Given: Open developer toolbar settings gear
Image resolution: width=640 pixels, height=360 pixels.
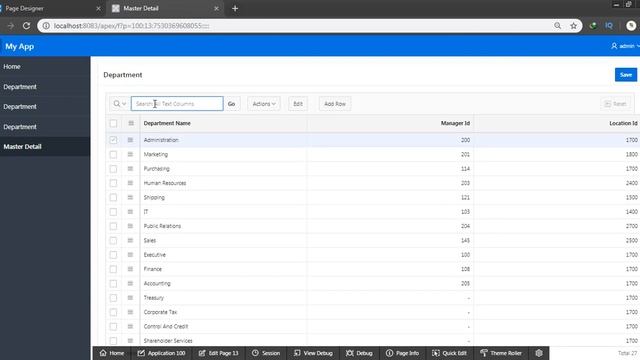Looking at the screenshot, I should [539, 353].
